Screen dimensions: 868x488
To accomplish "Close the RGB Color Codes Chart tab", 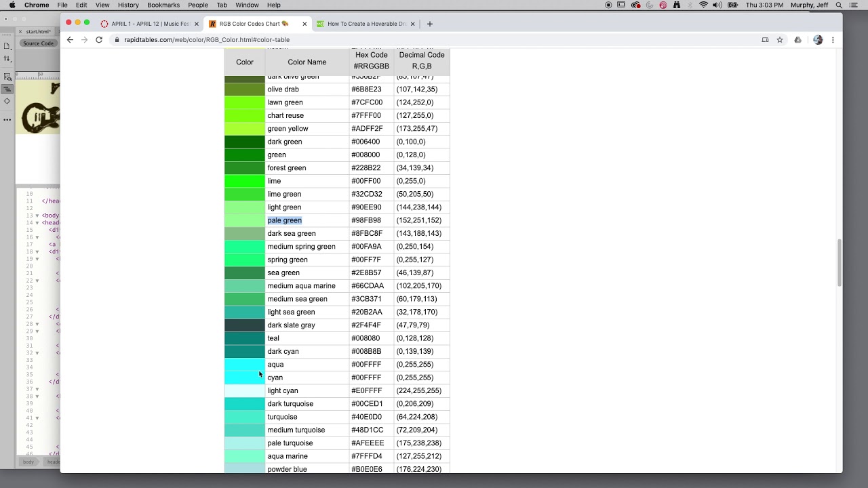I will [x=304, y=24].
